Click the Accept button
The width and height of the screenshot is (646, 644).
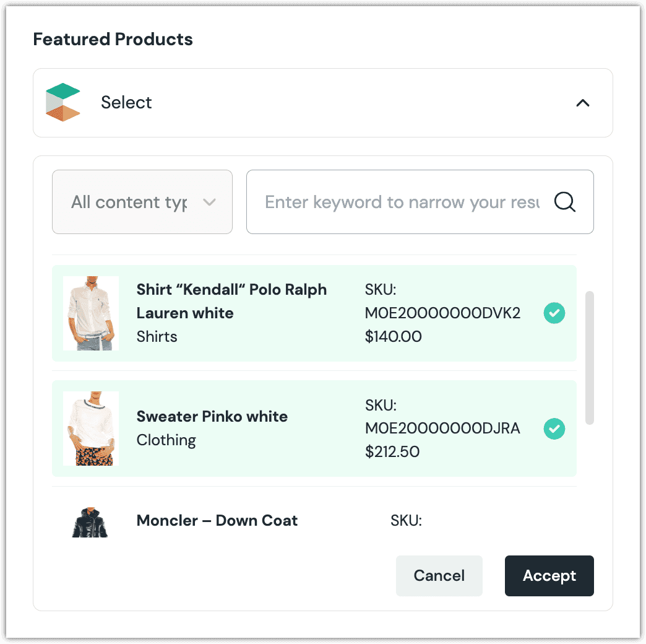(x=549, y=575)
